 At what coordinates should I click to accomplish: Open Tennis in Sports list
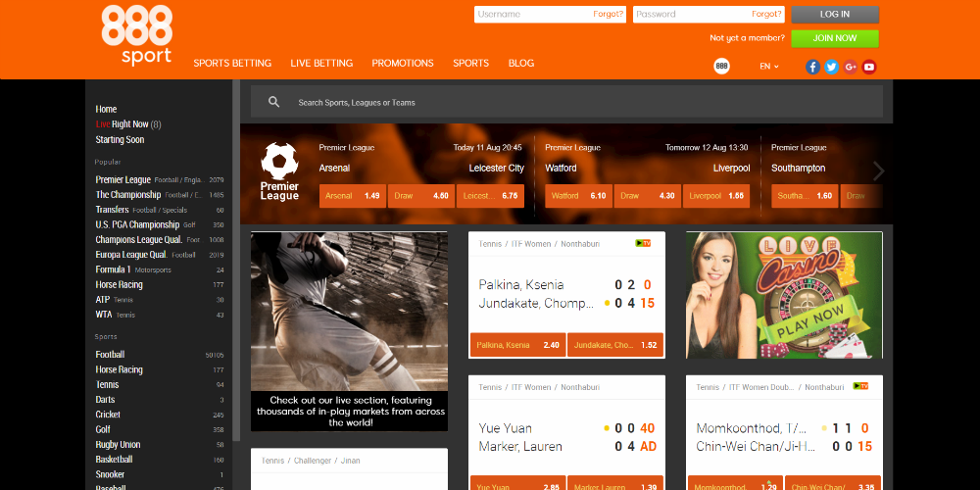pyautogui.click(x=160, y=384)
